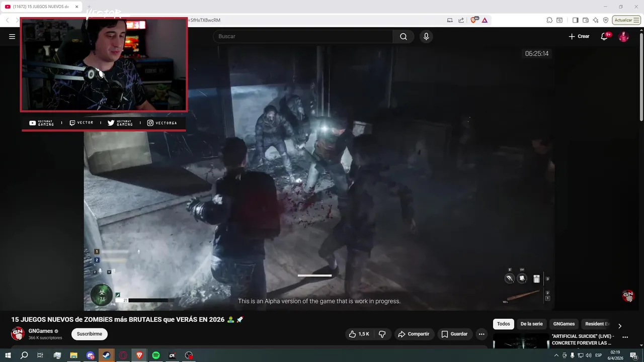Open Brave Rewards triangle icon

click(x=485, y=20)
